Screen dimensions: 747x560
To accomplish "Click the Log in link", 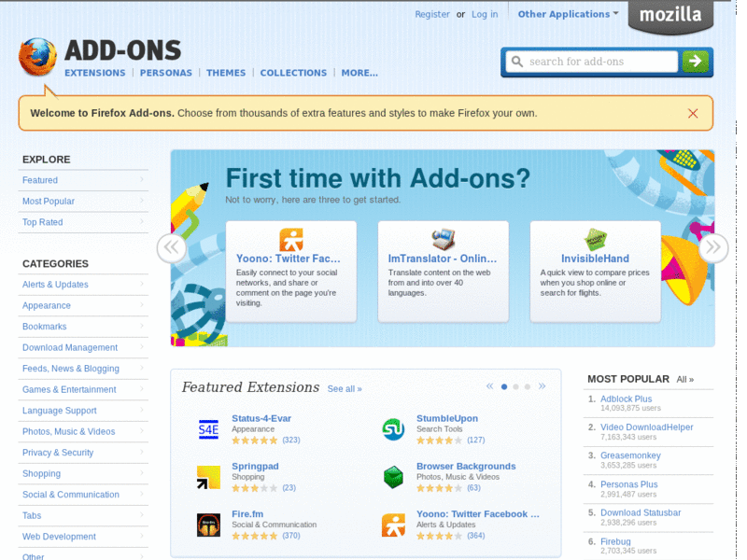I will [485, 14].
